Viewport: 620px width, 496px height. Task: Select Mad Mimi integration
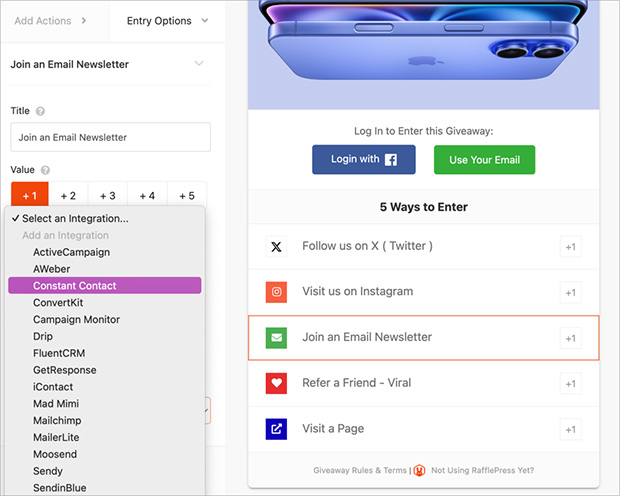[105, 403]
